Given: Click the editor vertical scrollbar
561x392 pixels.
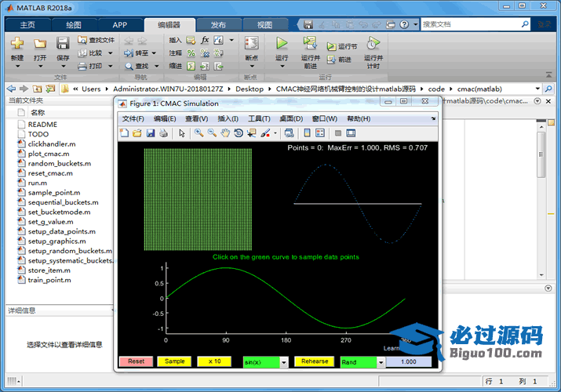Looking at the screenshot, I should [541, 155].
